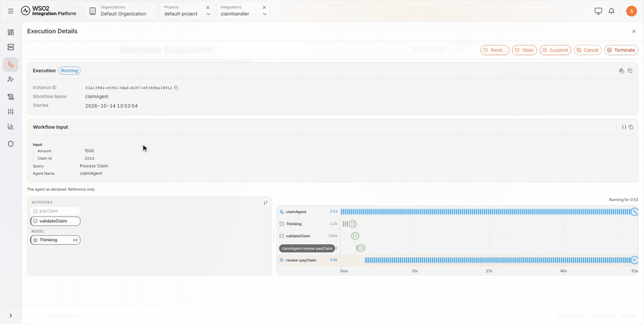Suspend the running execution
Image resolution: width=644 pixels, height=324 pixels.
click(x=555, y=50)
